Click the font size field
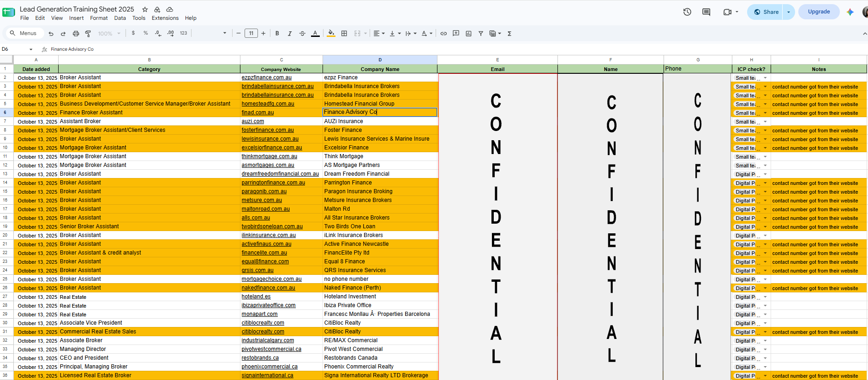 [251, 33]
